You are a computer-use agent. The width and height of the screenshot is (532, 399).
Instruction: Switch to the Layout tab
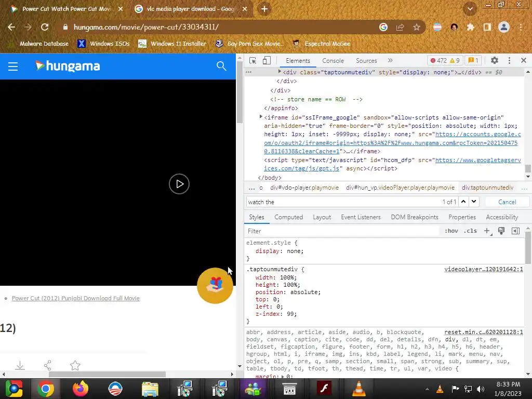pos(322,217)
